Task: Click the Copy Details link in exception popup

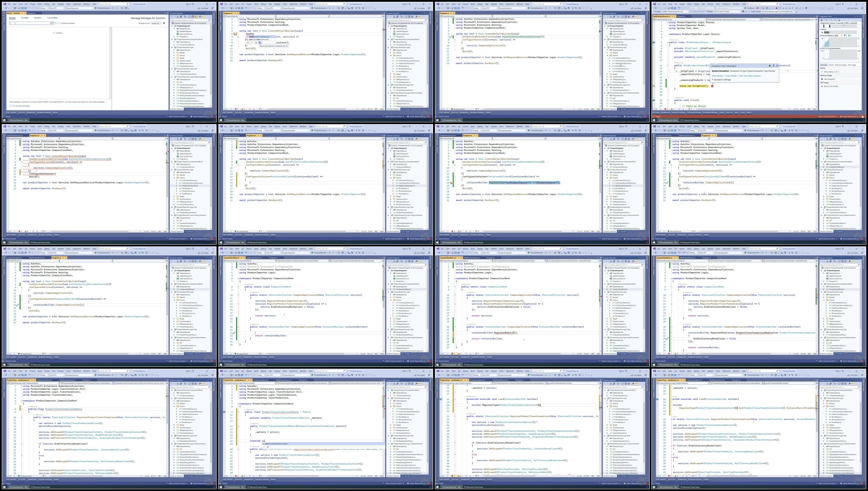Action: (731, 76)
